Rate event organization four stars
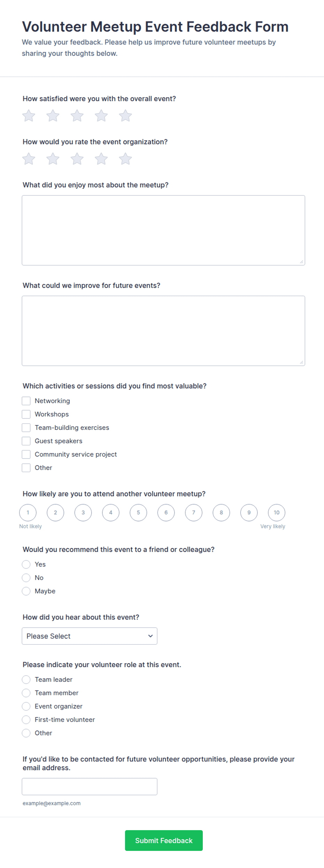The height and width of the screenshot is (868, 324). [x=101, y=159]
